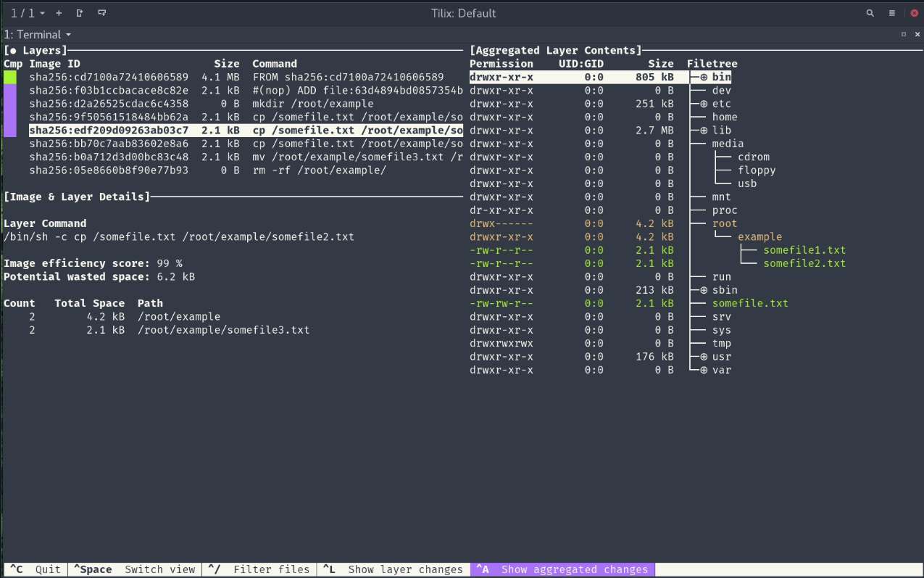This screenshot has width=924, height=578.
Task: Select the home folder in filetree
Action: tap(725, 117)
